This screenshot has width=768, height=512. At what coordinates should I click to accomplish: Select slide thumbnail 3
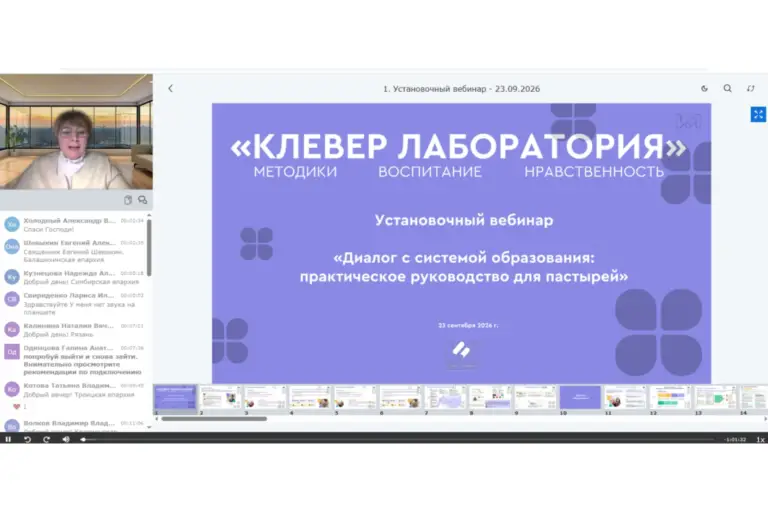[265, 397]
